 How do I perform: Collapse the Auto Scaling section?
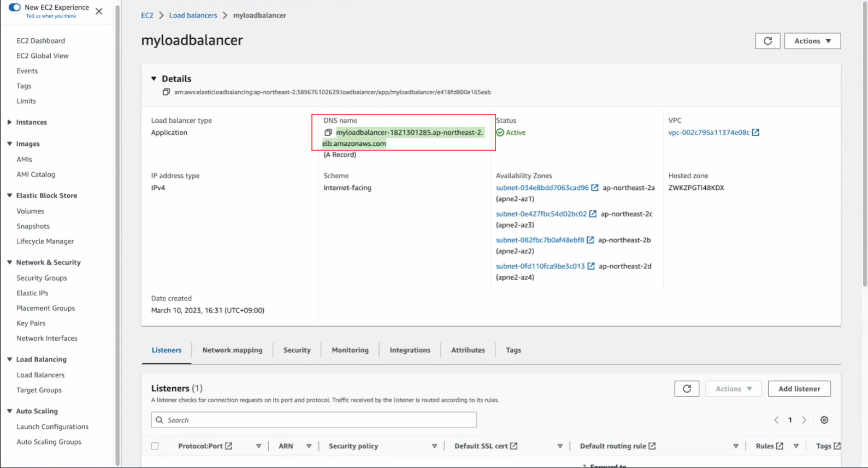[x=9, y=411]
